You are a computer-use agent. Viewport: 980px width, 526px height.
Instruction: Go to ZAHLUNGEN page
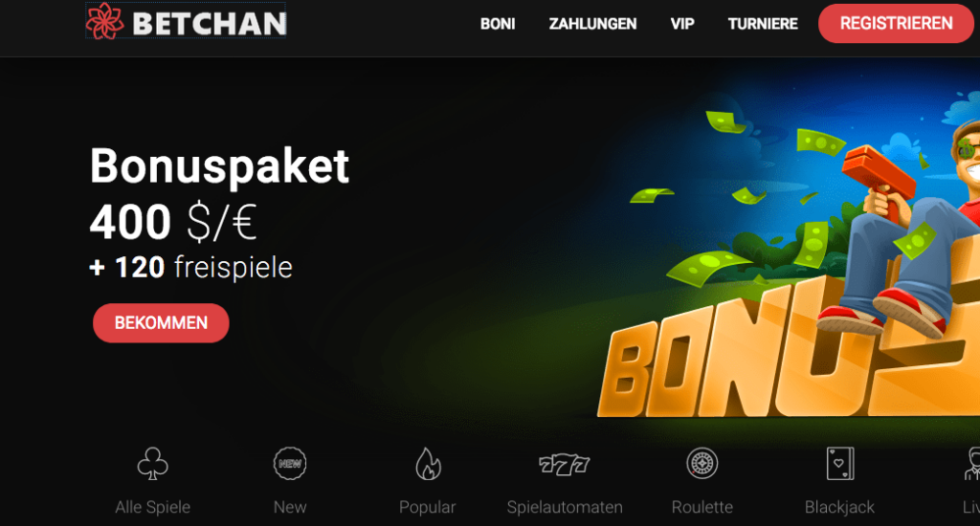click(x=592, y=24)
